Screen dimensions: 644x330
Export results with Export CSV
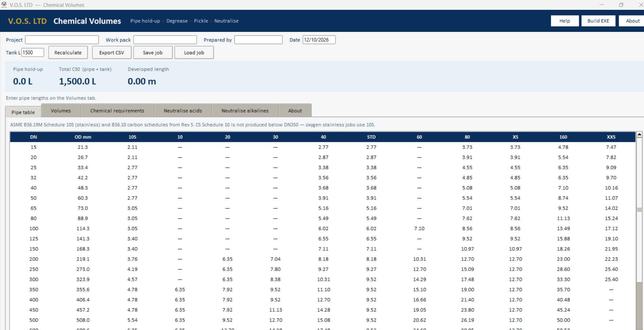112,53
